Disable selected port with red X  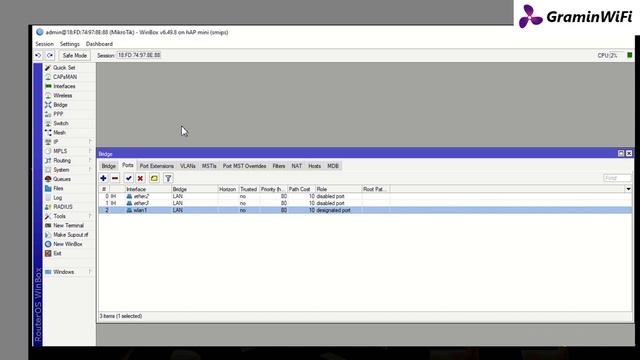140,178
